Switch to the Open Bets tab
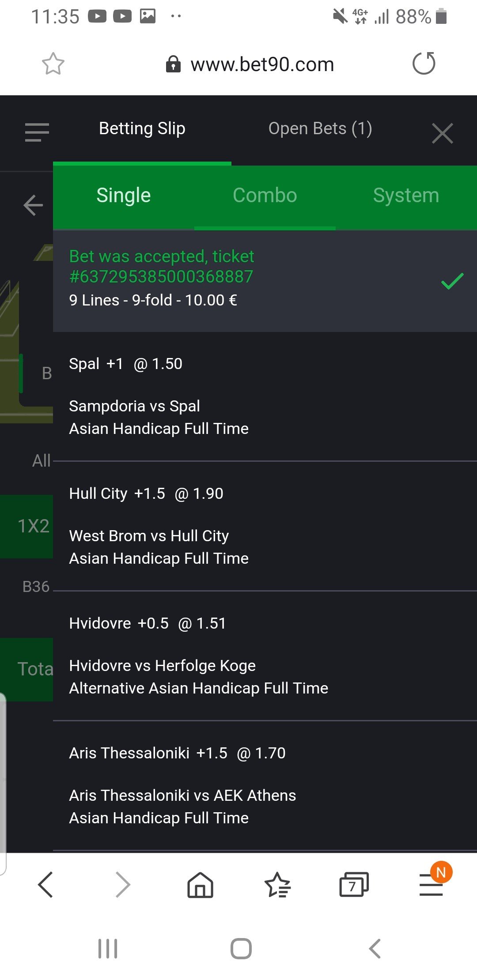The image size is (477, 980). 320,129
